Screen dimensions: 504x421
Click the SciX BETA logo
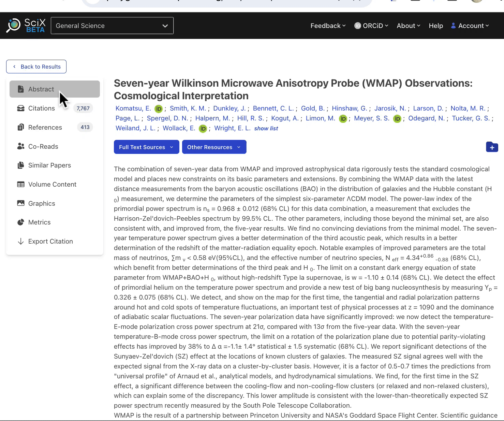25,25
